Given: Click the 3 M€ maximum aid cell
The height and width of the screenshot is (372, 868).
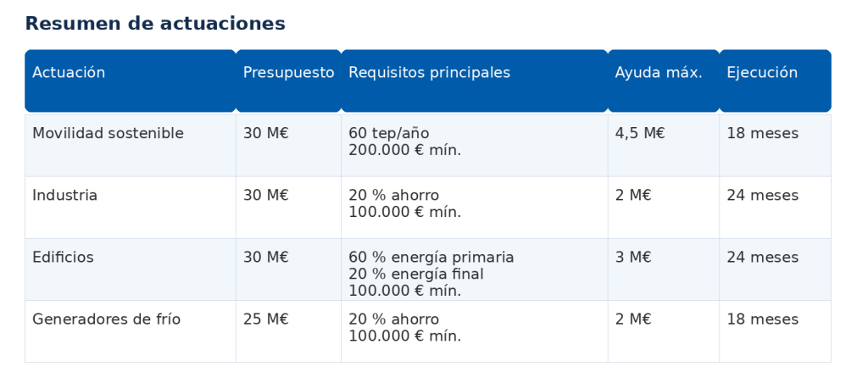Looking at the screenshot, I should click(664, 269).
